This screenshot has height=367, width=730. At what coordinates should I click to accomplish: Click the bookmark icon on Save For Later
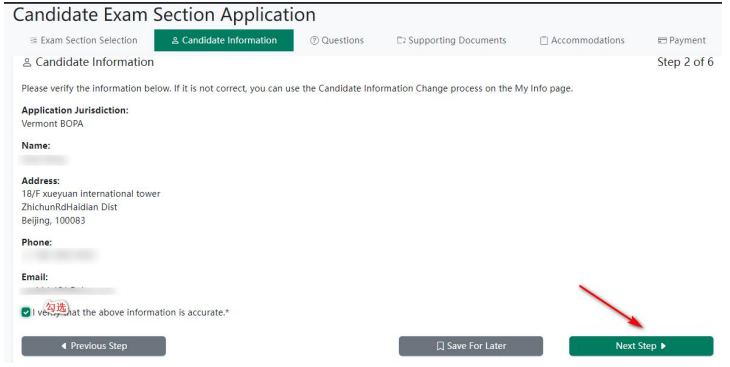pos(440,346)
